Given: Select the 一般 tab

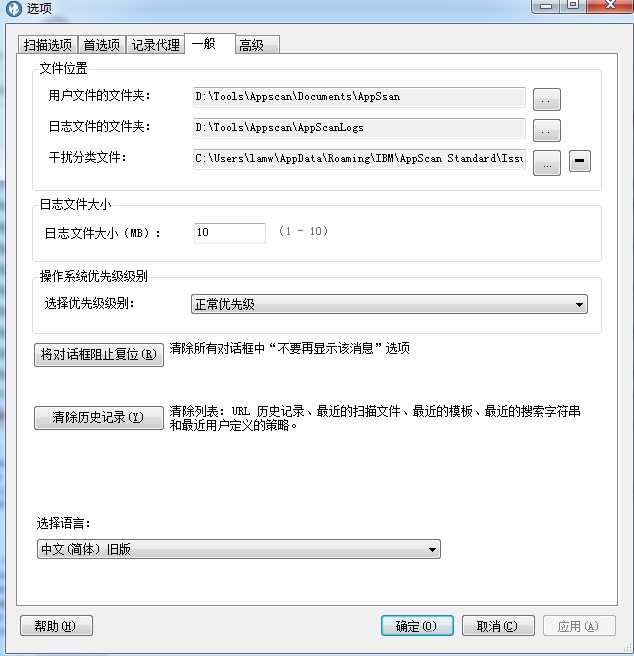Looking at the screenshot, I should [x=210, y=44].
